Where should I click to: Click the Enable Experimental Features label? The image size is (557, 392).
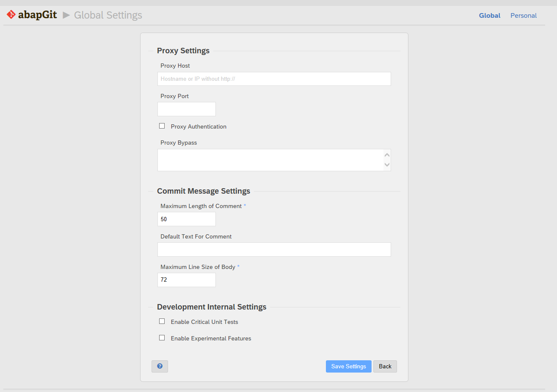tap(211, 338)
